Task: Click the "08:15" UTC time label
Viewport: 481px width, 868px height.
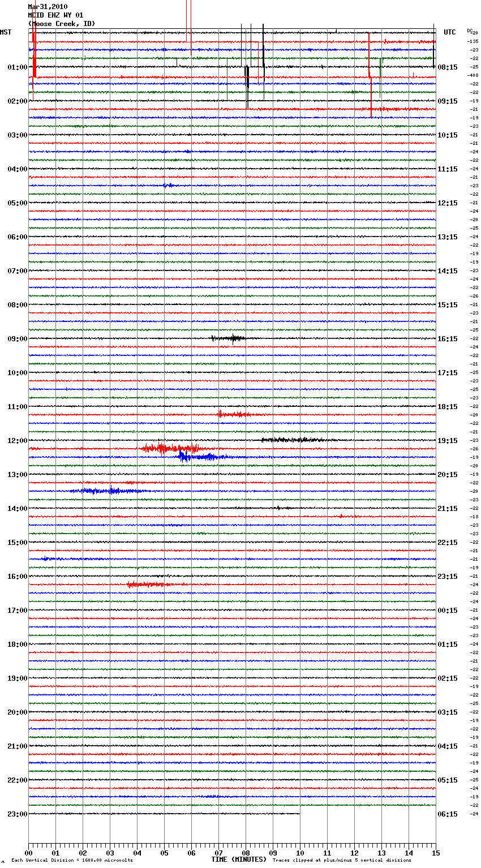Action: pos(448,67)
